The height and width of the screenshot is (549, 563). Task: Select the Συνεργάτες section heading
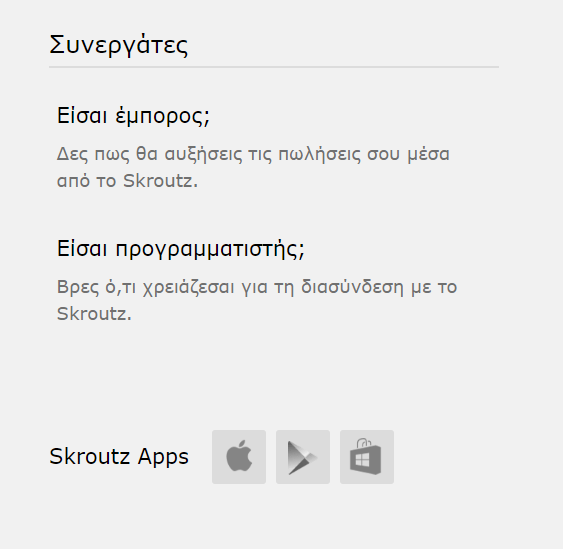(x=118, y=46)
